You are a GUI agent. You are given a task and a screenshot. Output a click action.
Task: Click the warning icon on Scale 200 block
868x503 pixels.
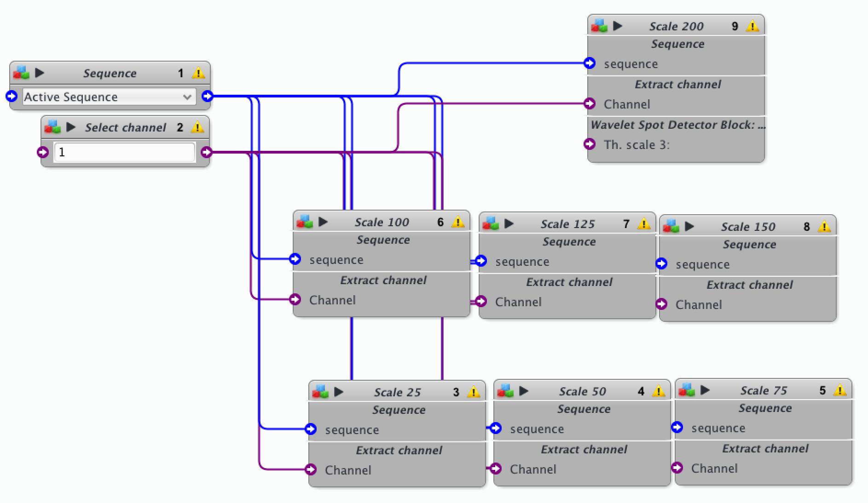point(752,26)
